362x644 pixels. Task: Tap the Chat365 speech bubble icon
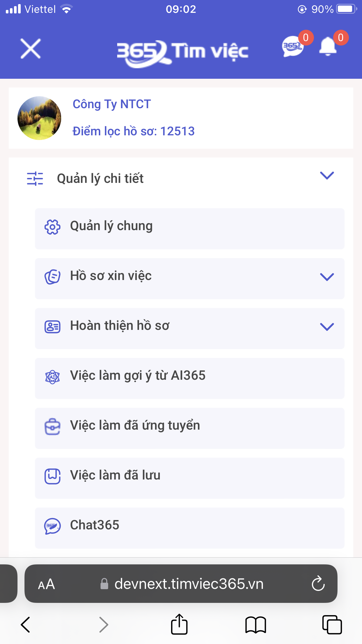pos(52,526)
